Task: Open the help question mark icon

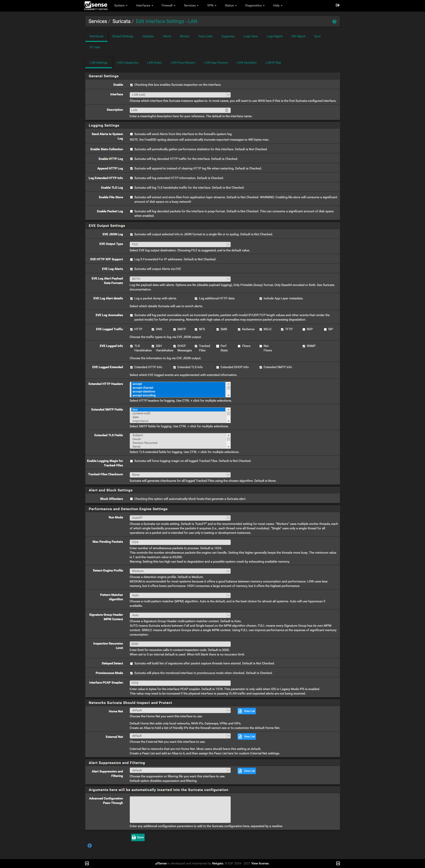Action: [x=334, y=22]
